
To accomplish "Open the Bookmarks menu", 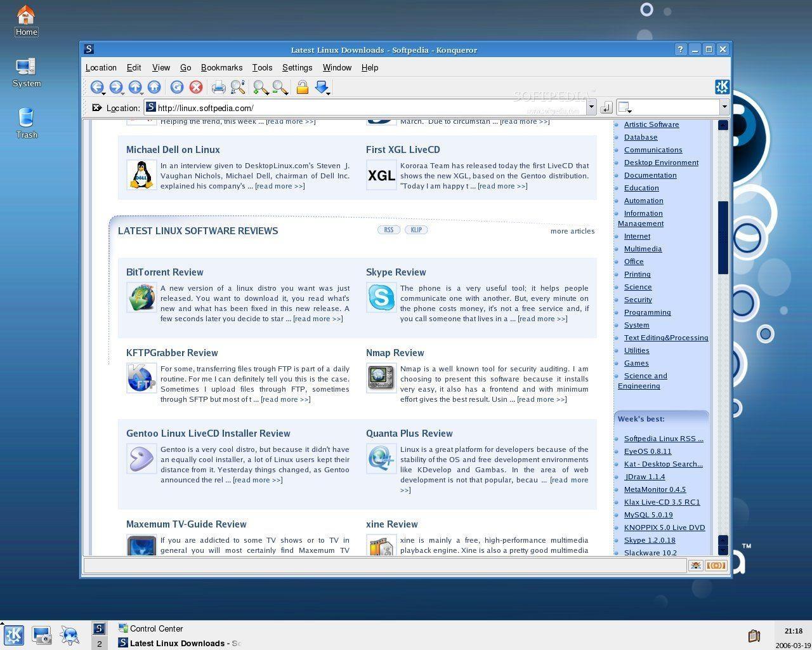I will [x=221, y=68].
